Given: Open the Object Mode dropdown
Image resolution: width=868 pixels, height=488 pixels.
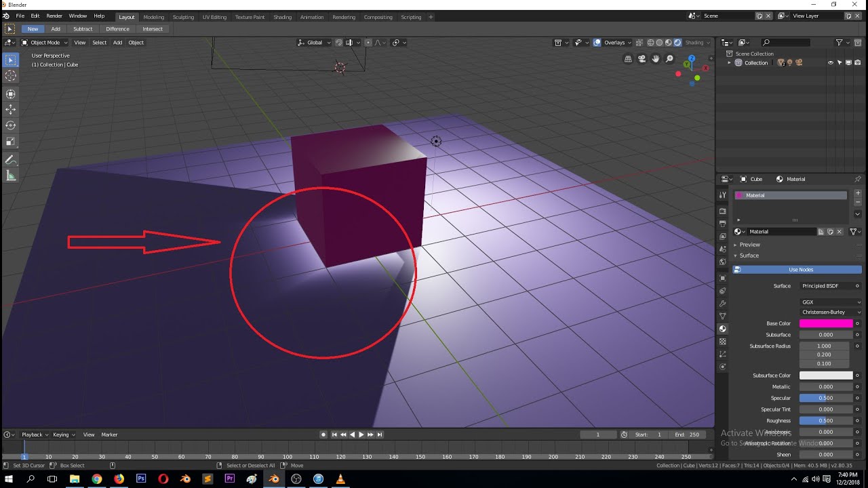Looking at the screenshot, I should (45, 43).
